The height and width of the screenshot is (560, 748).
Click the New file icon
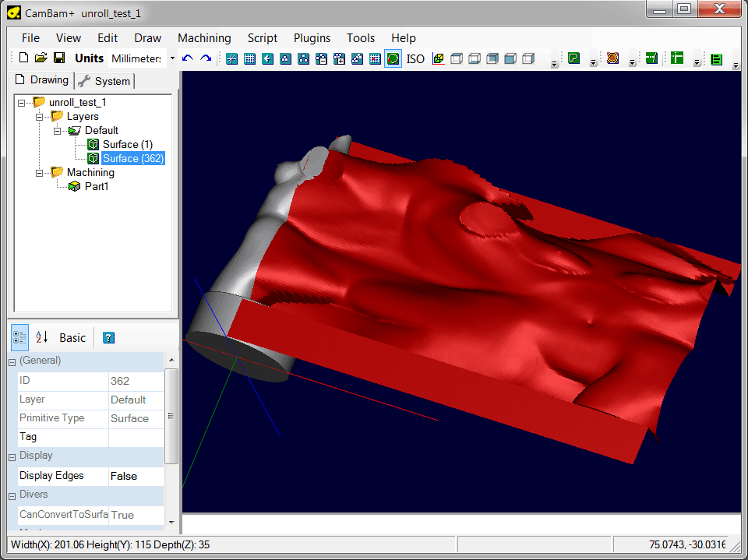pyautogui.click(x=23, y=58)
